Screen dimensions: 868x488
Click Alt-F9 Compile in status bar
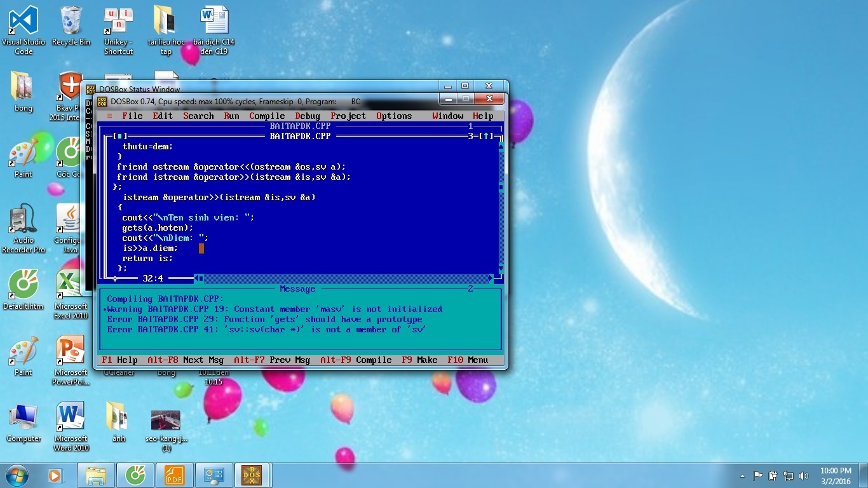tap(356, 360)
